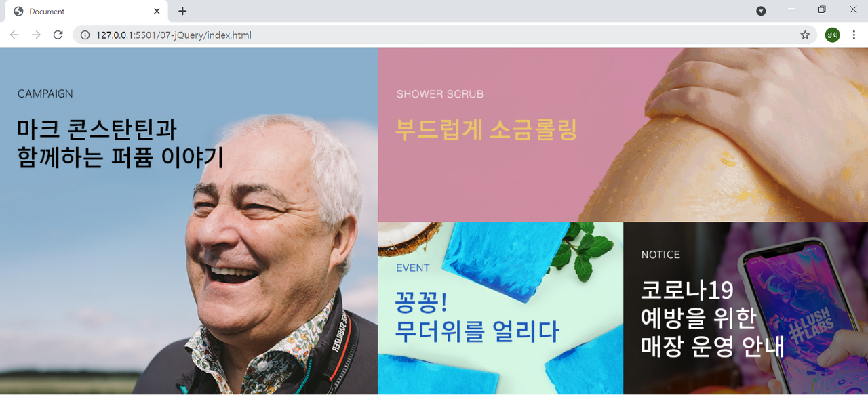
Task: Bookmark this page using the star icon
Action: click(x=805, y=35)
